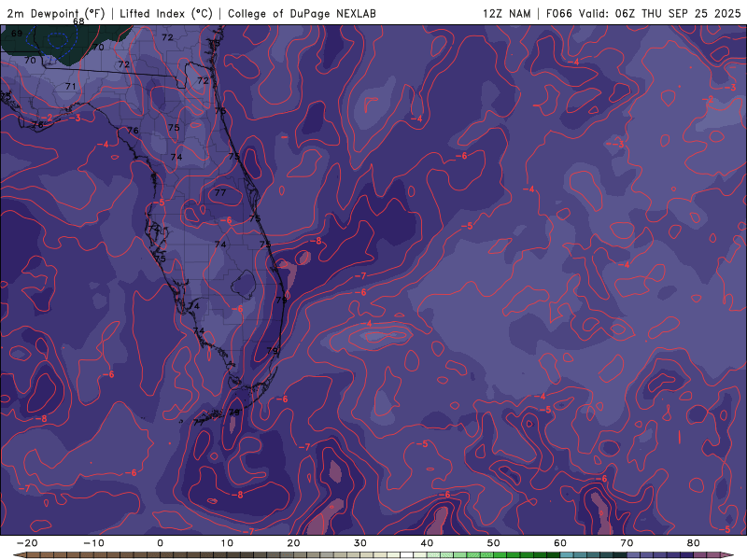Click the "0" colorbar scale label
This screenshot has height=560, width=747.
tap(160, 543)
